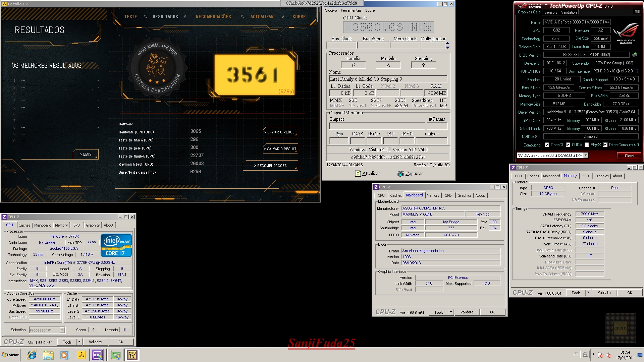
Task: Click the Republic of Gamers logo in GPU-Z
Action: (626, 34)
